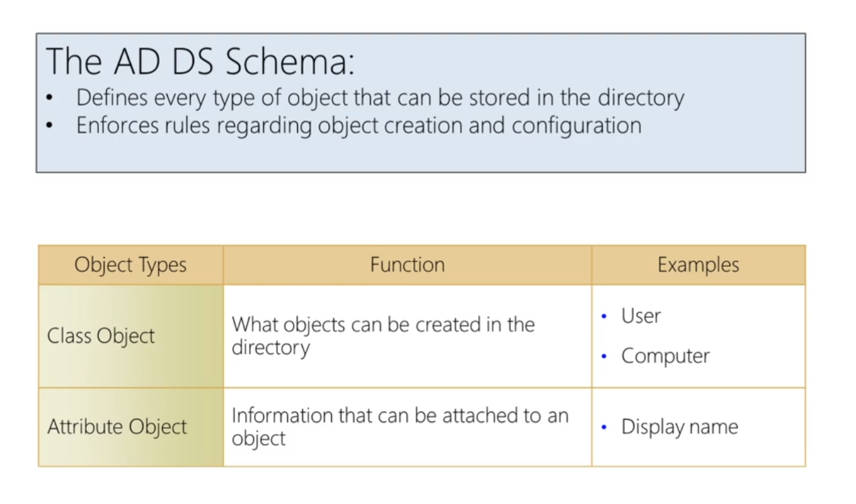Click the 'The AD DS Schema:' title
The height and width of the screenshot is (504, 856).
click(x=200, y=62)
